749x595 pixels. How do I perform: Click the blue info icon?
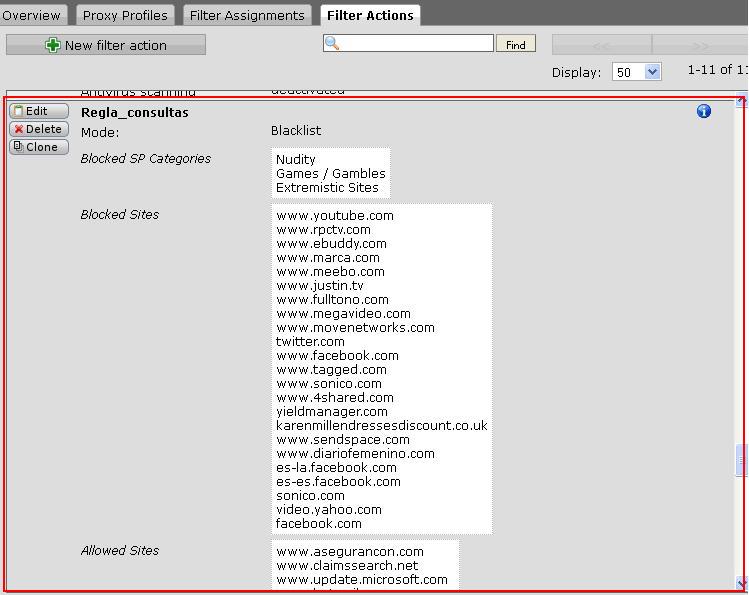[704, 111]
